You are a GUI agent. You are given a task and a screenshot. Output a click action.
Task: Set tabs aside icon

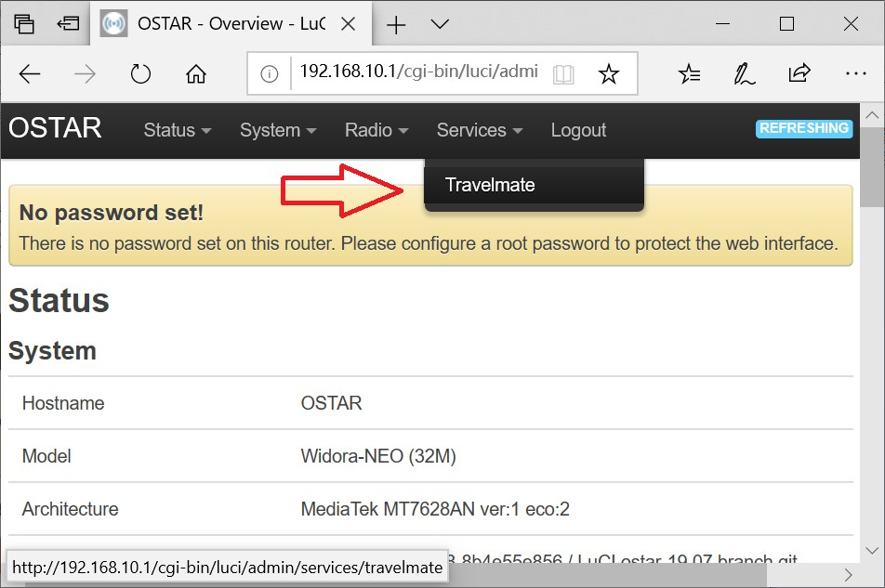[67, 24]
